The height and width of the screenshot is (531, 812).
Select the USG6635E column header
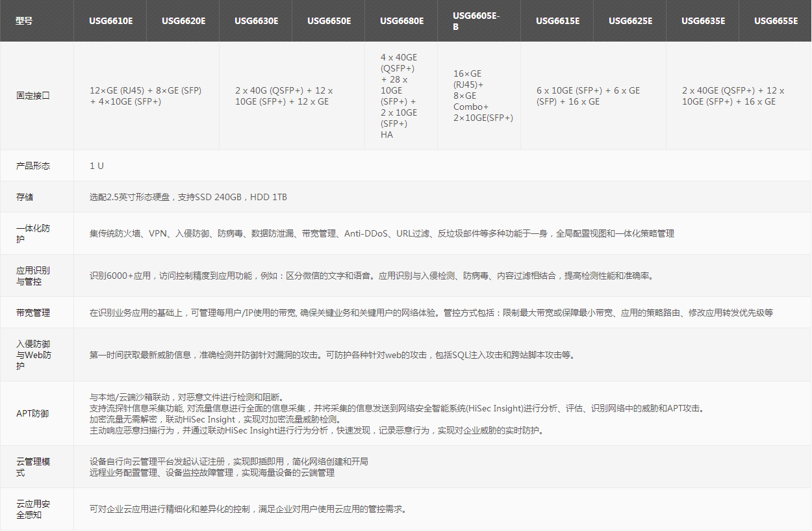click(x=704, y=21)
